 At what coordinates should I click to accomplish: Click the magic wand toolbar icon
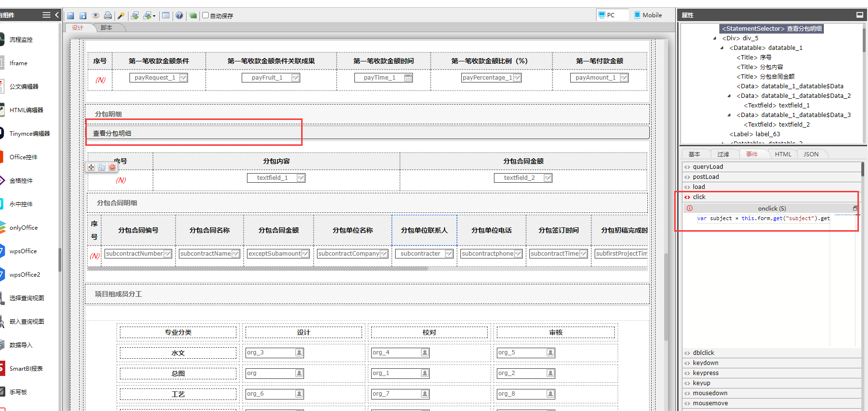click(x=121, y=15)
